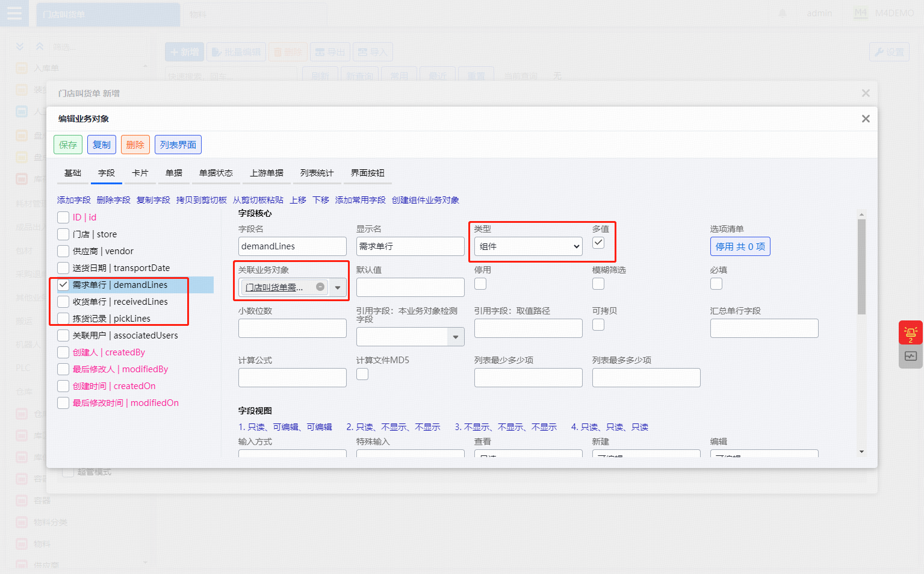924x574 pixels.
Task: Focus the 计算公式 input field
Action: (293, 378)
